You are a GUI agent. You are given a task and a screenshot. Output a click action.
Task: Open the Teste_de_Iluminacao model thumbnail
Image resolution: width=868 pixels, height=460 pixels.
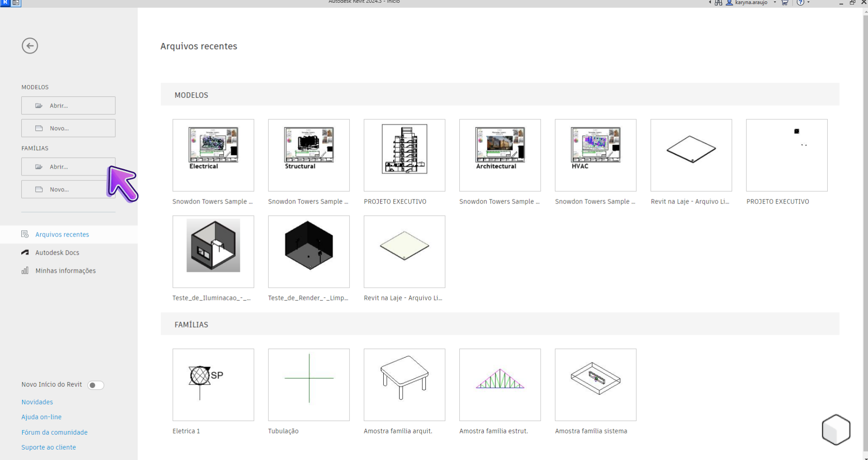[x=213, y=251]
